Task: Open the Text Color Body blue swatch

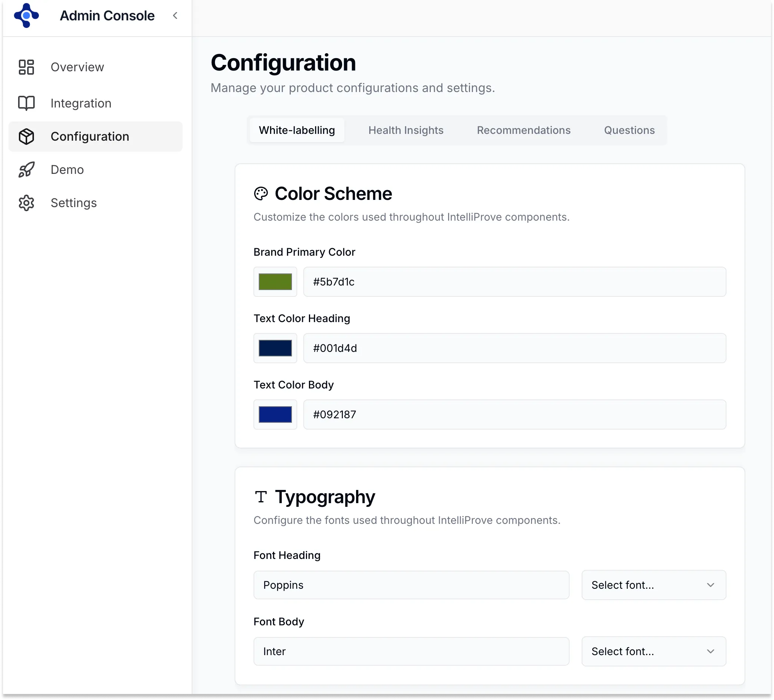Action: [x=275, y=415]
